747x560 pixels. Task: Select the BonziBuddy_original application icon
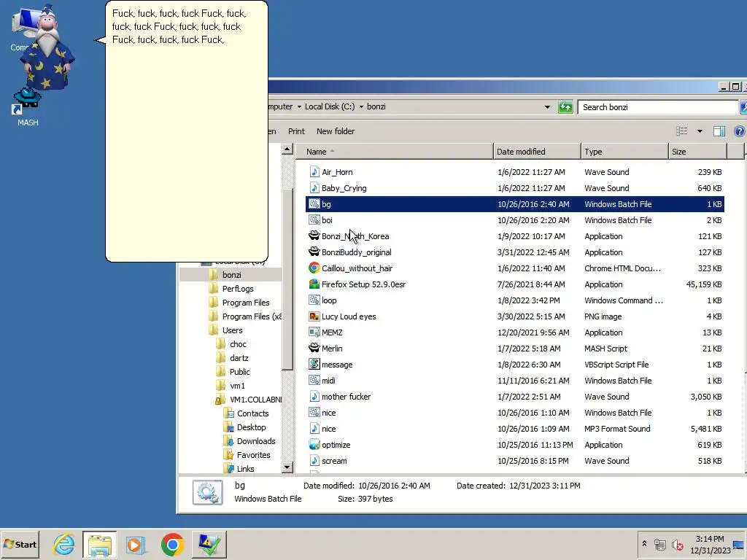click(314, 252)
